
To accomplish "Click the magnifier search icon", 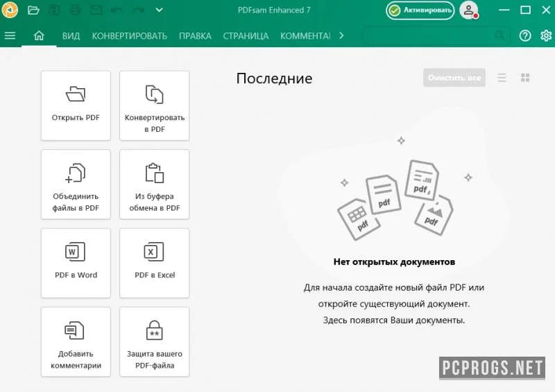I will pos(499,35).
